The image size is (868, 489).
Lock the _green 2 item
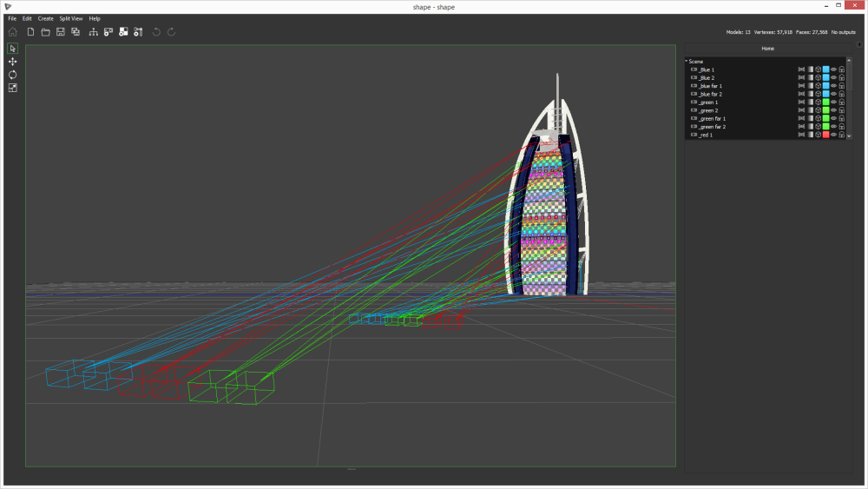point(841,110)
